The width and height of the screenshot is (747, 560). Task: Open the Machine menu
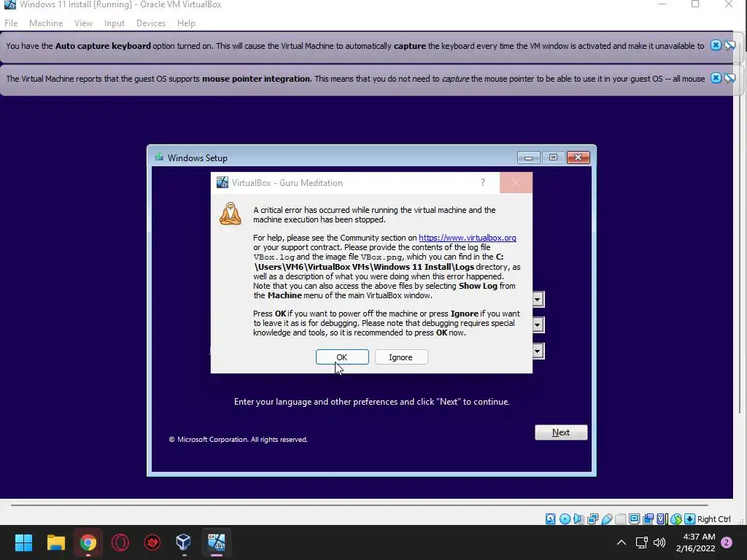(46, 23)
